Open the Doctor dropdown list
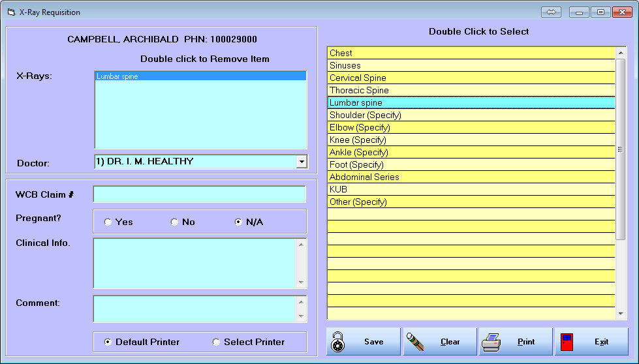639x364 pixels. tap(301, 162)
